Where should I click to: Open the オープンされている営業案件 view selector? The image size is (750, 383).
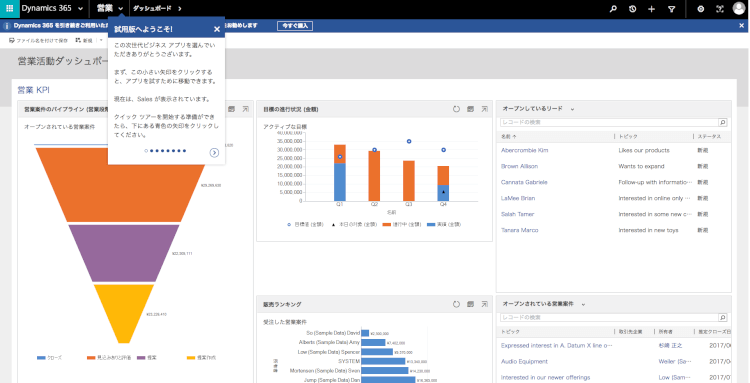[x=583, y=304]
